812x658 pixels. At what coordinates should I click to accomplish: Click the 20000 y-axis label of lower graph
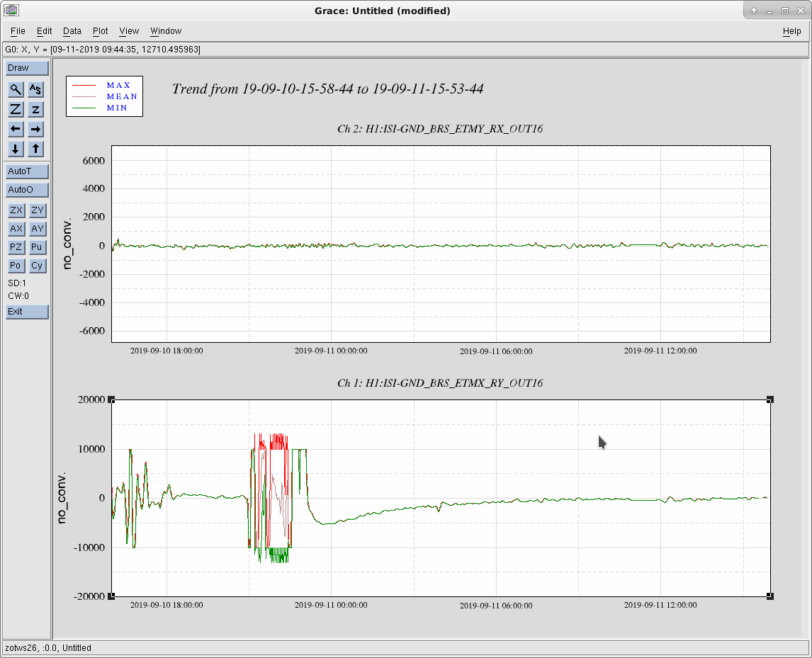pos(91,399)
